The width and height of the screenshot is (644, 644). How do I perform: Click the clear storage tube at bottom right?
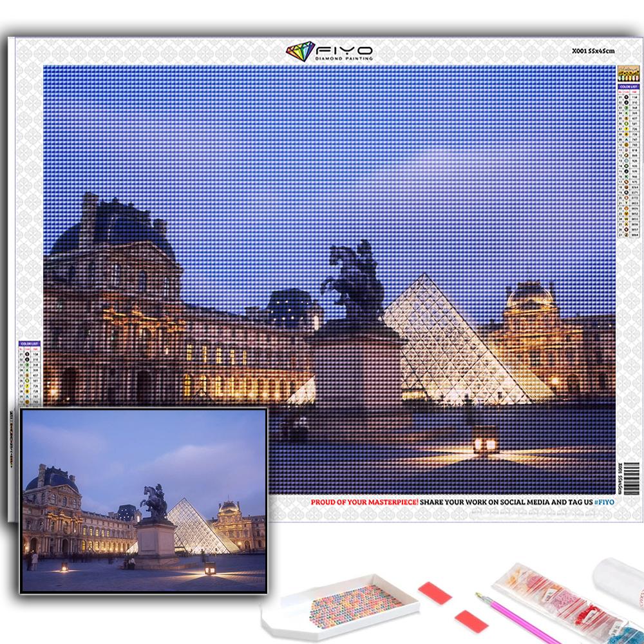coord(618,583)
